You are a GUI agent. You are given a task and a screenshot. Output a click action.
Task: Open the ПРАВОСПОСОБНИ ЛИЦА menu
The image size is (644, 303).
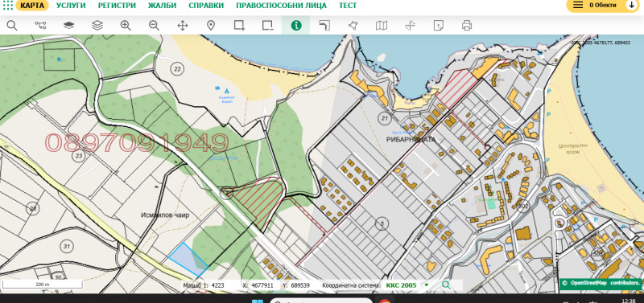click(x=281, y=6)
